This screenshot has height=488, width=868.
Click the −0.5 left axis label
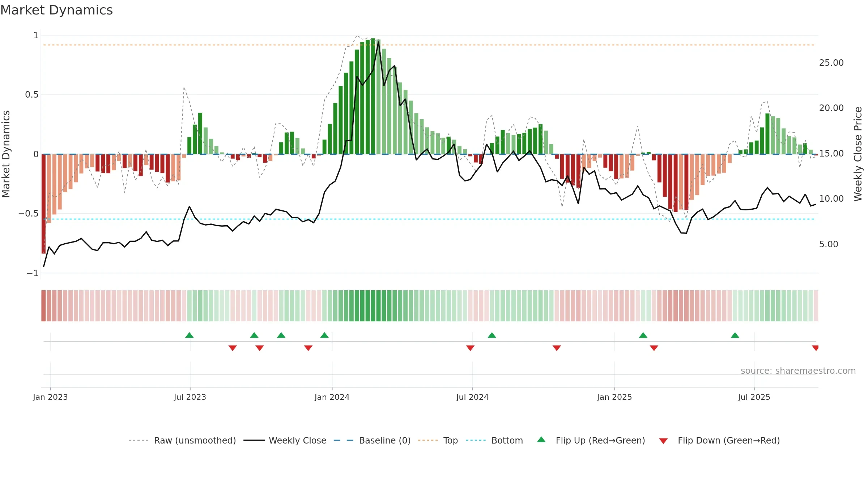coord(29,214)
